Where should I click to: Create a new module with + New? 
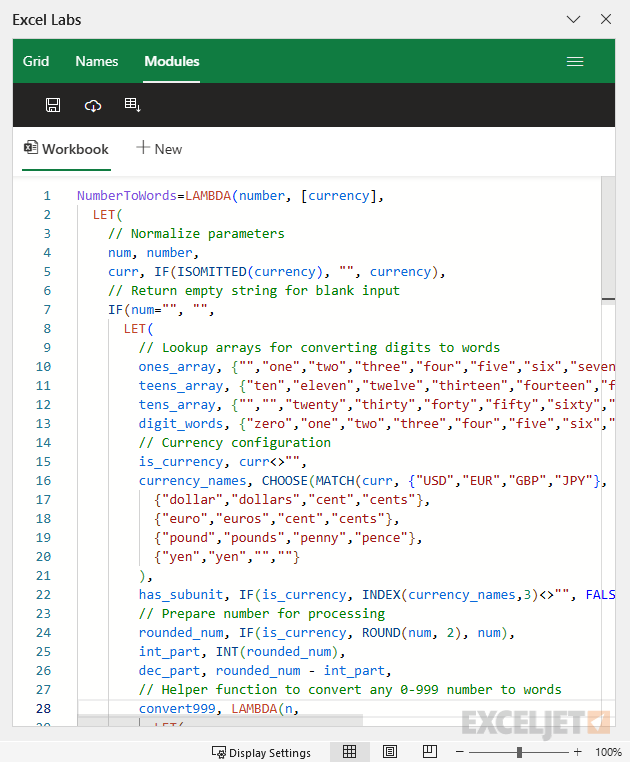point(160,149)
